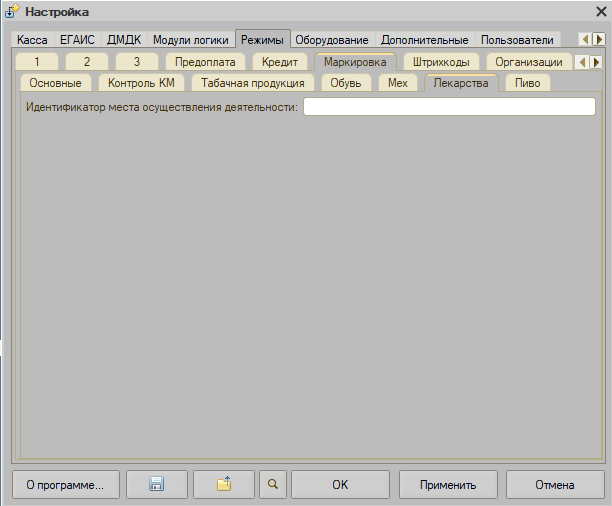Click the Применить button
Image resolution: width=612 pixels, height=506 pixels.
point(448,484)
